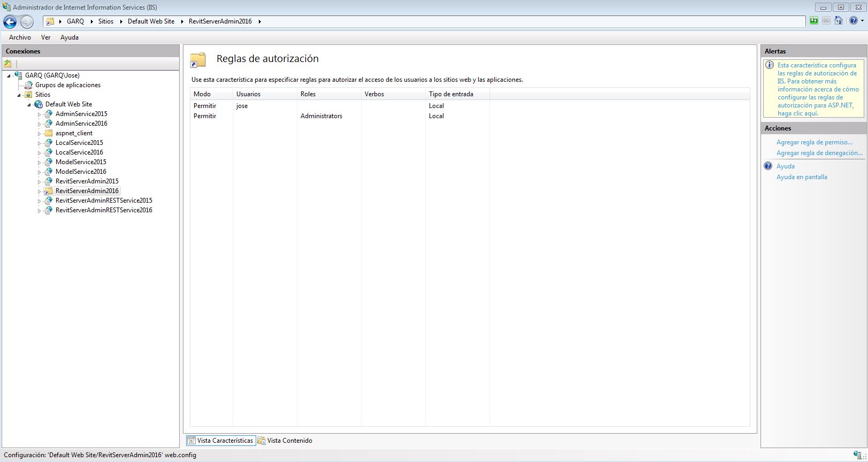
Task: Select the Grupos de aplicaciones node
Action: 67,85
